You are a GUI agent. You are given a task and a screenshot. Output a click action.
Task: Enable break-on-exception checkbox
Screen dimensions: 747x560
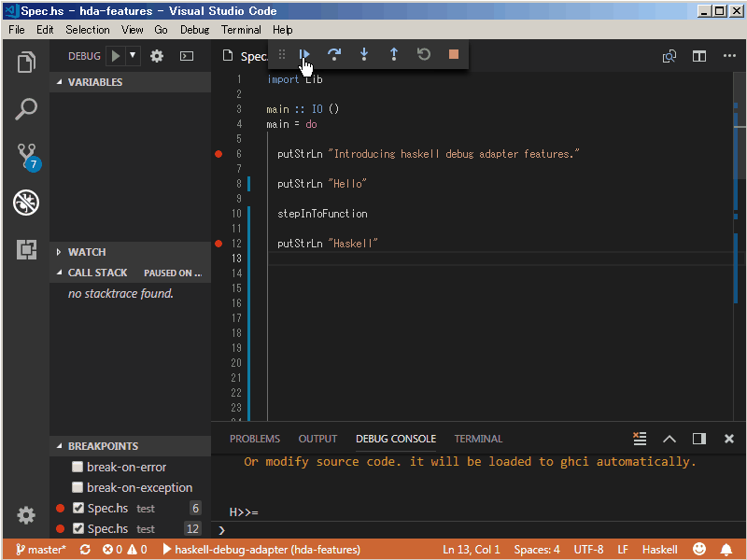tap(78, 487)
